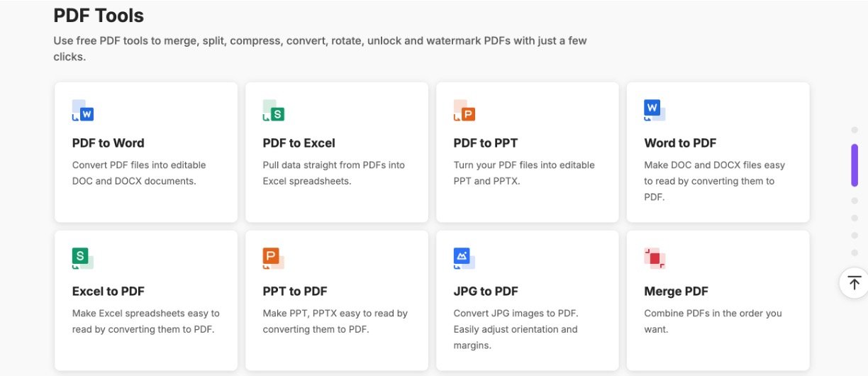Viewport: 868px width, 376px height.
Task: Click the purple active section indicator
Action: 855,165
